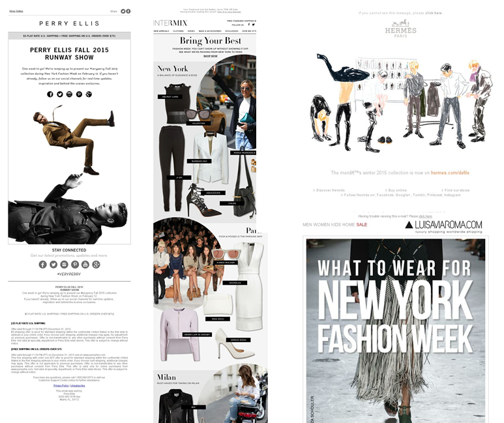Viewport: 504px width, 423px height.
Task: Select HOME in LuisaViaRoma navigation
Action: pyautogui.click(x=348, y=225)
